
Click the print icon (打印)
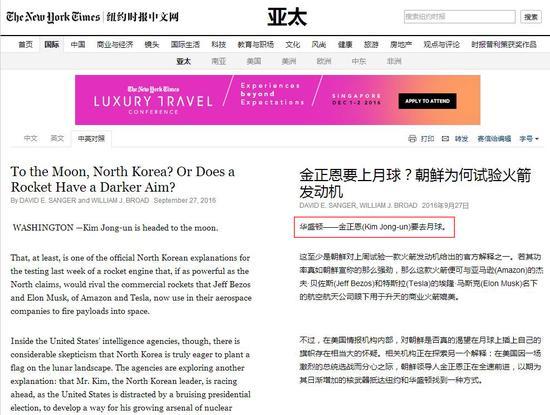pyautogui.click(x=412, y=139)
